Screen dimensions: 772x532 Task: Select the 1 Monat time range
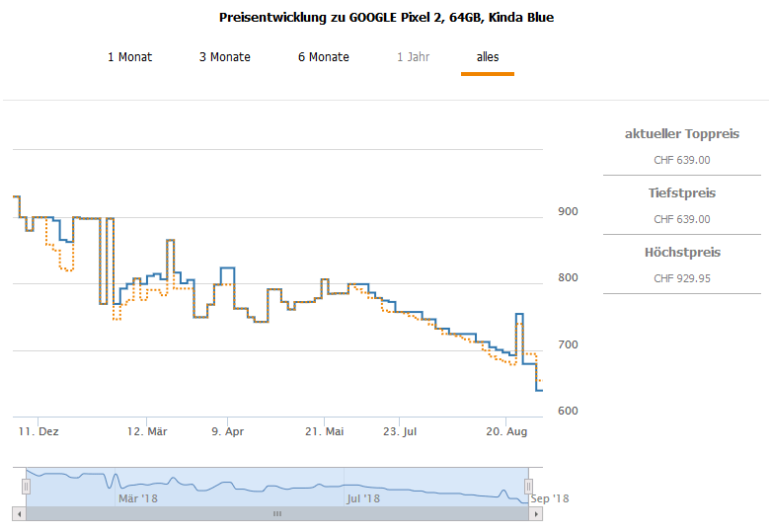point(129,57)
